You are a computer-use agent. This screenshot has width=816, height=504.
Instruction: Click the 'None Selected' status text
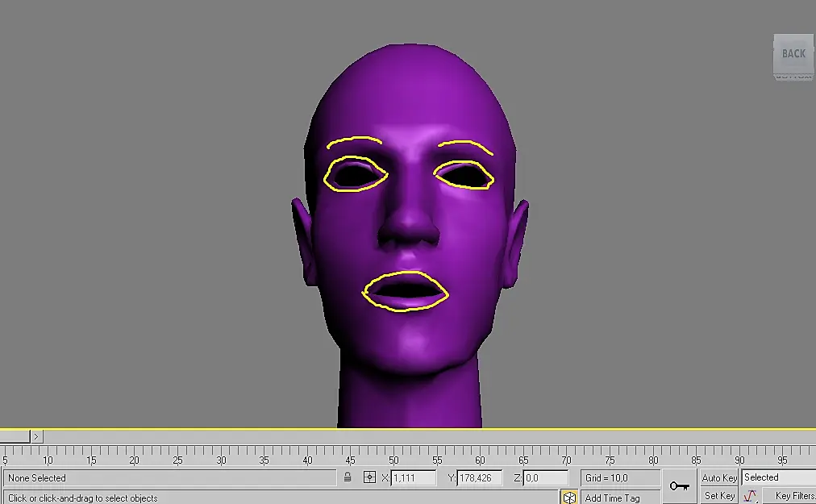[x=37, y=478]
